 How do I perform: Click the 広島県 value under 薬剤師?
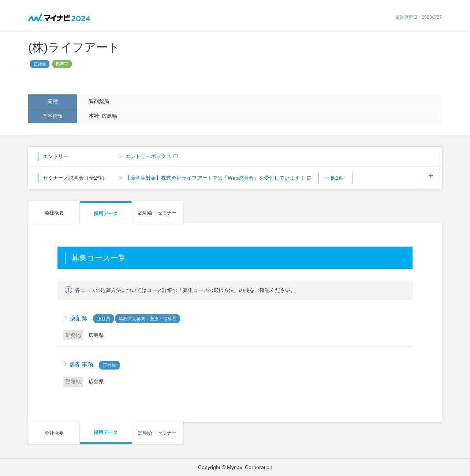[x=96, y=335]
